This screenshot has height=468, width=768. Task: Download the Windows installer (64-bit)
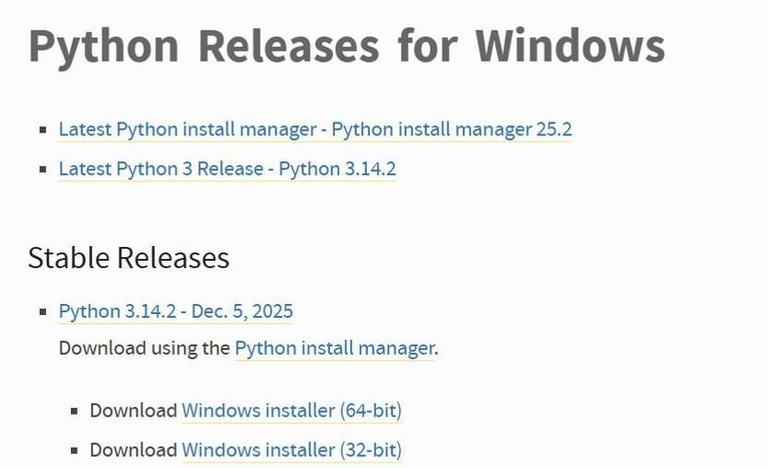pos(291,410)
